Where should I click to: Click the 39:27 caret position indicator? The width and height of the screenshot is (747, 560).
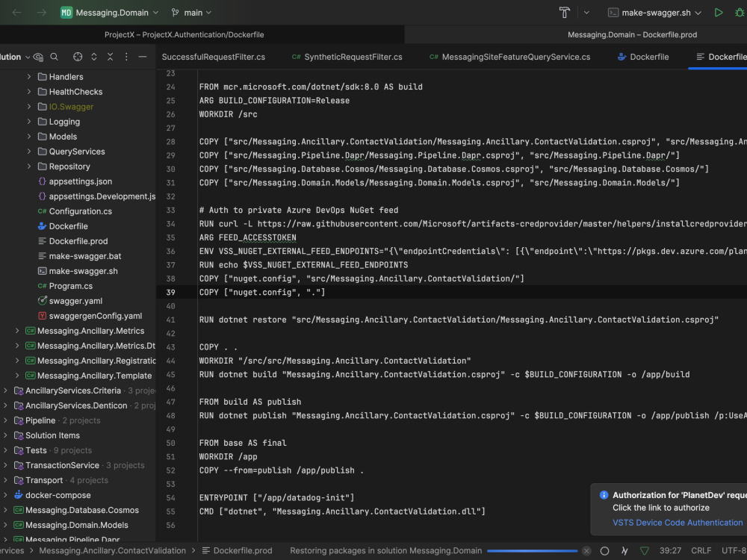tap(670, 551)
